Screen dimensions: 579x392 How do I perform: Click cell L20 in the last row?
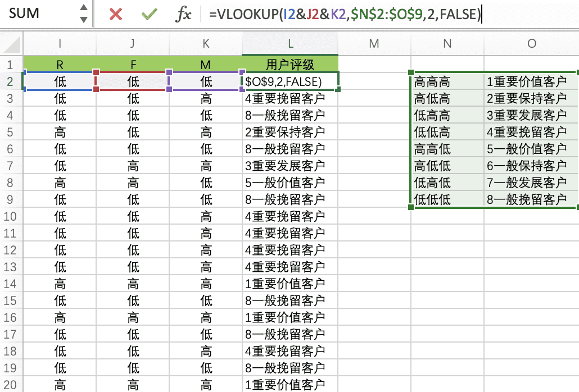pyautogui.click(x=290, y=385)
